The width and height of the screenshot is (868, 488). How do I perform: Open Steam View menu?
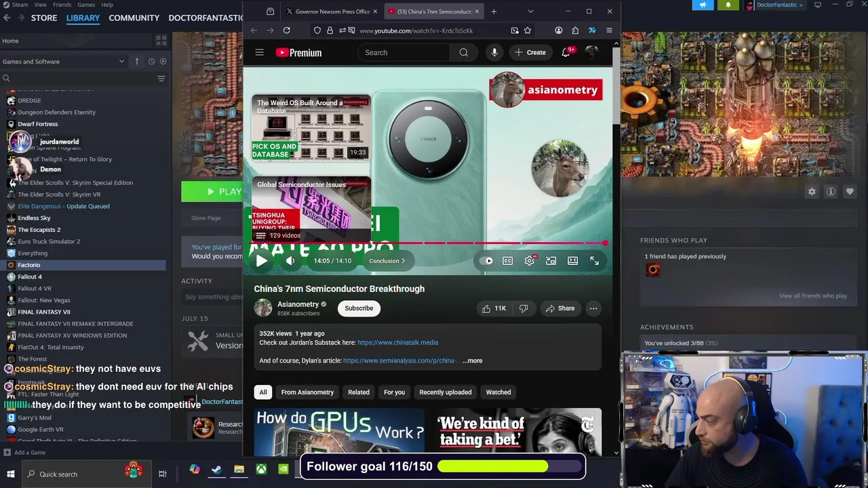coord(41,5)
